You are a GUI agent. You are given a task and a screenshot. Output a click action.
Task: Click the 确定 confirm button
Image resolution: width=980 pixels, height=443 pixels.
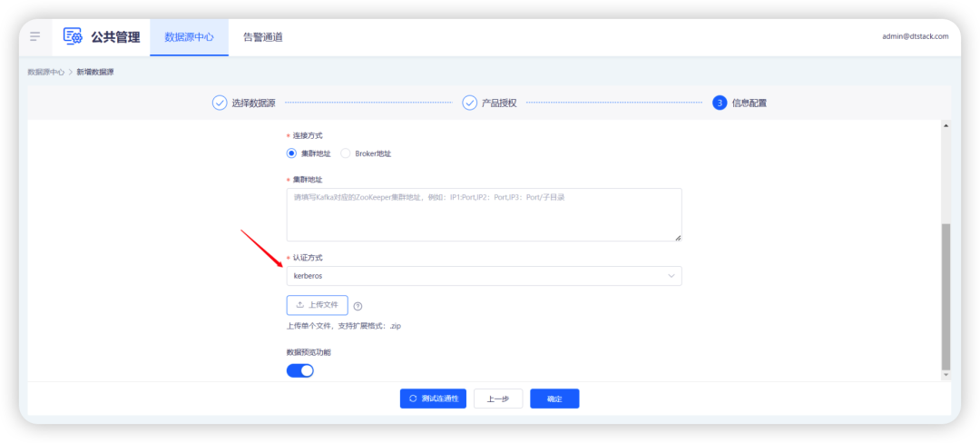click(x=554, y=399)
